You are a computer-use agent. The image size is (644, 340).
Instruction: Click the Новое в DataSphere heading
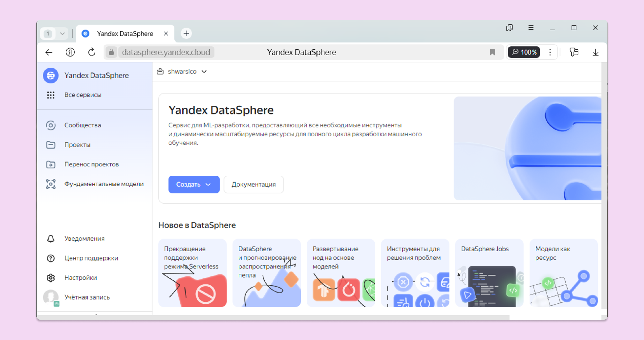[x=197, y=225]
